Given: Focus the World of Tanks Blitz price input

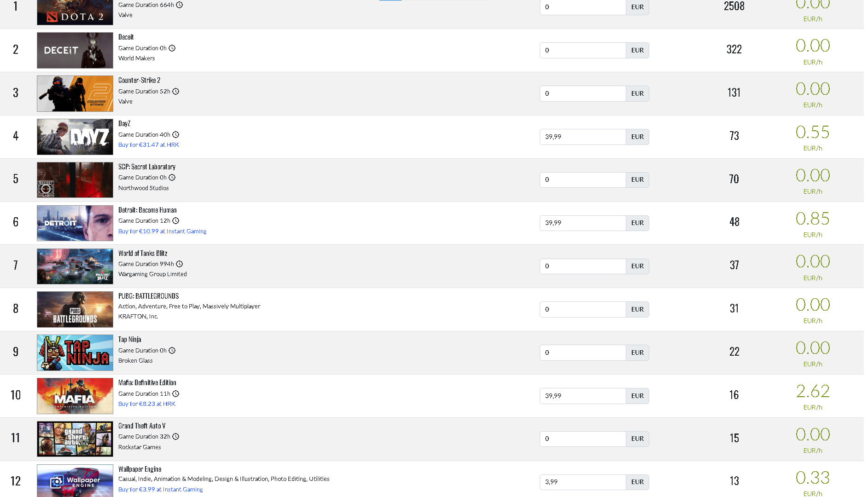Looking at the screenshot, I should pyautogui.click(x=583, y=266).
